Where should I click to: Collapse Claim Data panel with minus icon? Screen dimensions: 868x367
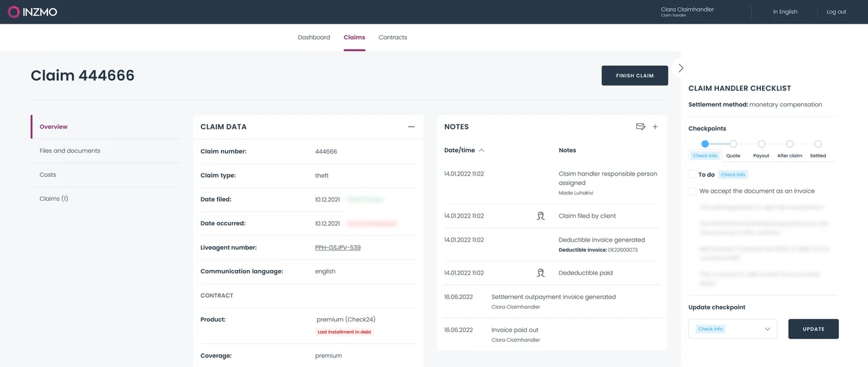[411, 127]
